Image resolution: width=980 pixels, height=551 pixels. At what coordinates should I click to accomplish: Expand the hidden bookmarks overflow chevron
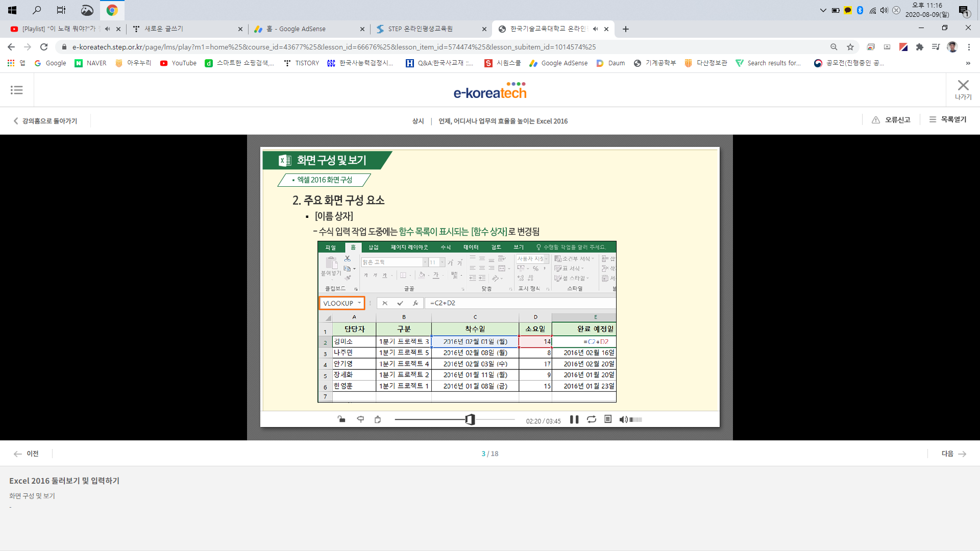tap(968, 63)
